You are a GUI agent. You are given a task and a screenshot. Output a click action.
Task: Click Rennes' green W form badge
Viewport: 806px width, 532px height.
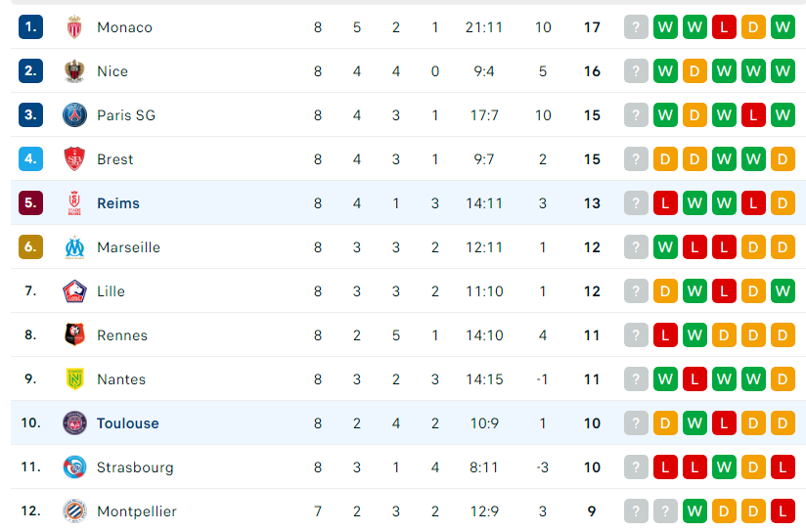point(694,335)
